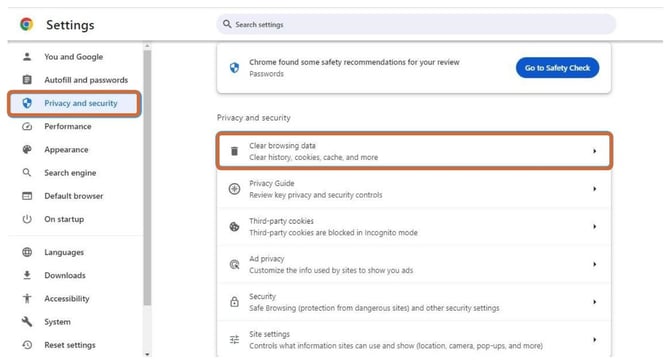The width and height of the screenshot is (670, 362).
Task: Open the Performance settings page
Action: pyautogui.click(x=68, y=127)
